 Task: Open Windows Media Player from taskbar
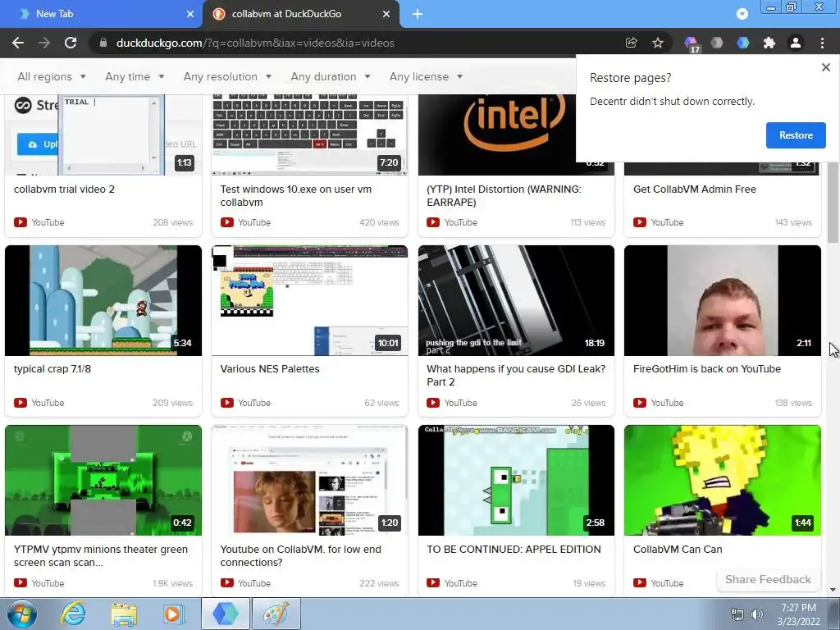point(172,614)
